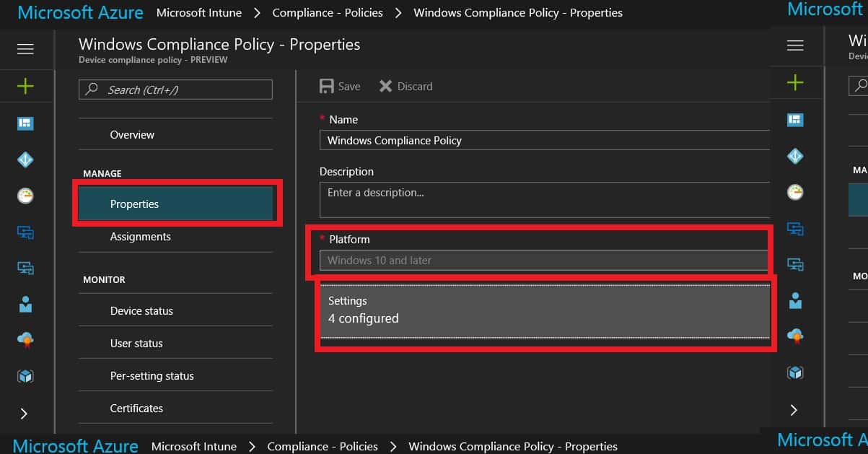Click cloud icon in right-side duplicate sidebar
Screen dimensions: 868x454
(795, 336)
